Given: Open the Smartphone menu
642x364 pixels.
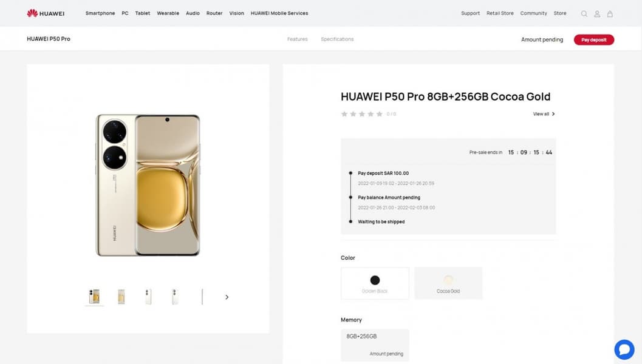Looking at the screenshot, I should (x=100, y=13).
